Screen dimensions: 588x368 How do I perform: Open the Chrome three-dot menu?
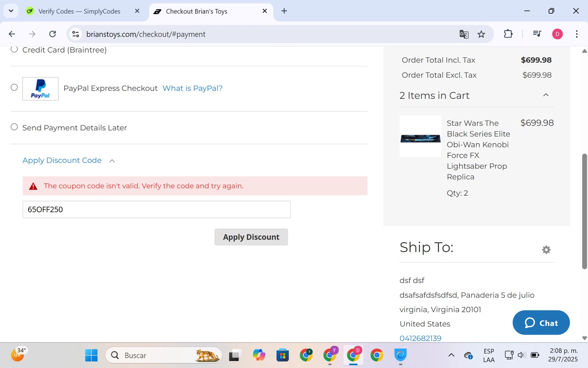[x=577, y=34]
